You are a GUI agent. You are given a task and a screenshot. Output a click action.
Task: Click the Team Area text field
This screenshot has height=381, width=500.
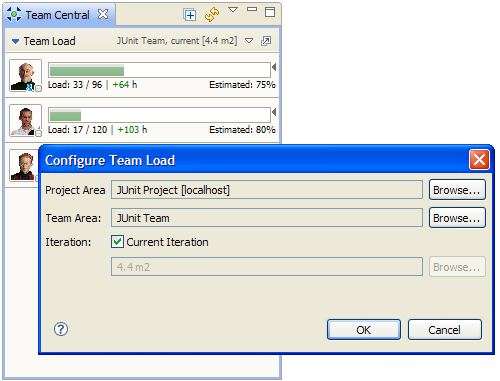pos(267,218)
